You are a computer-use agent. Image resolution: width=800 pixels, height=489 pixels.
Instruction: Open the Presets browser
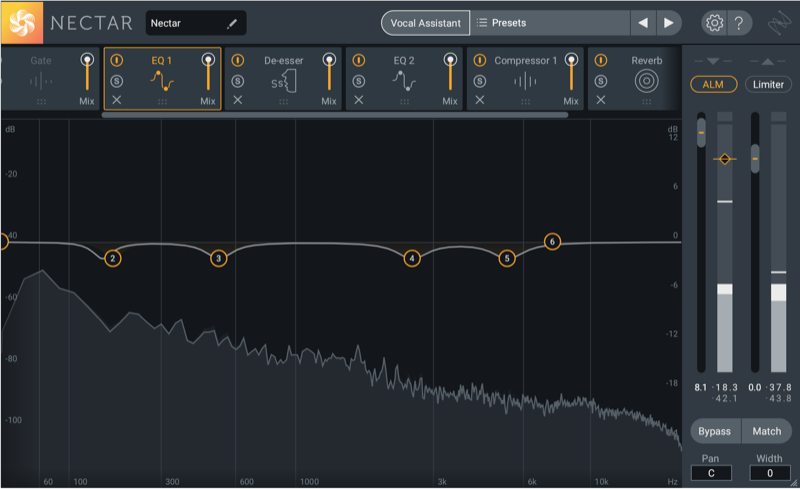pos(550,23)
